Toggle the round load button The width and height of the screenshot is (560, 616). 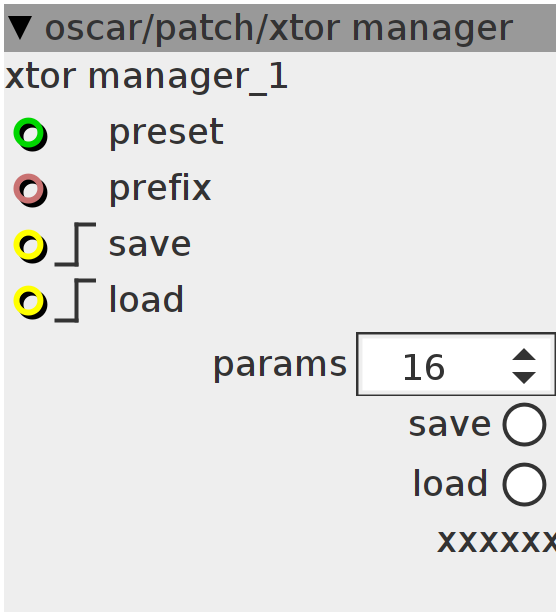point(524,484)
